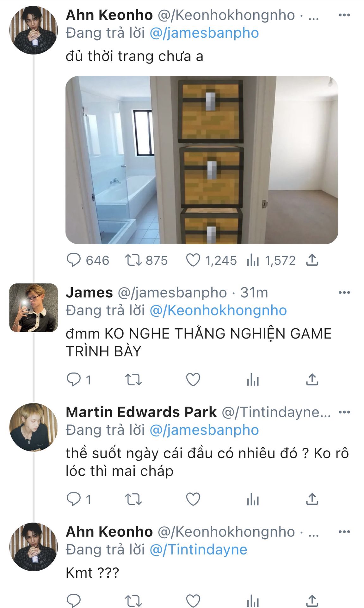Open more options menu on James's tweet
364x608 pixels.
coord(344,292)
